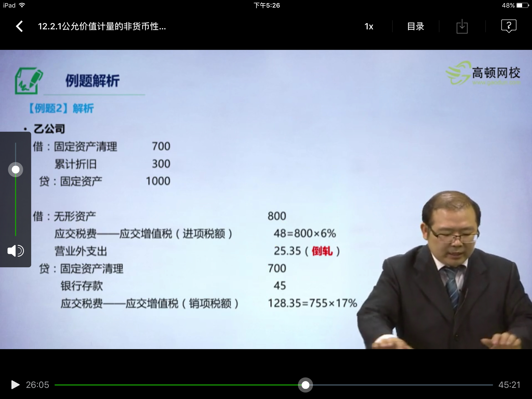Image resolution: width=532 pixels, height=399 pixels.
Task: Tap the back arrow icon
Action: tap(19, 26)
